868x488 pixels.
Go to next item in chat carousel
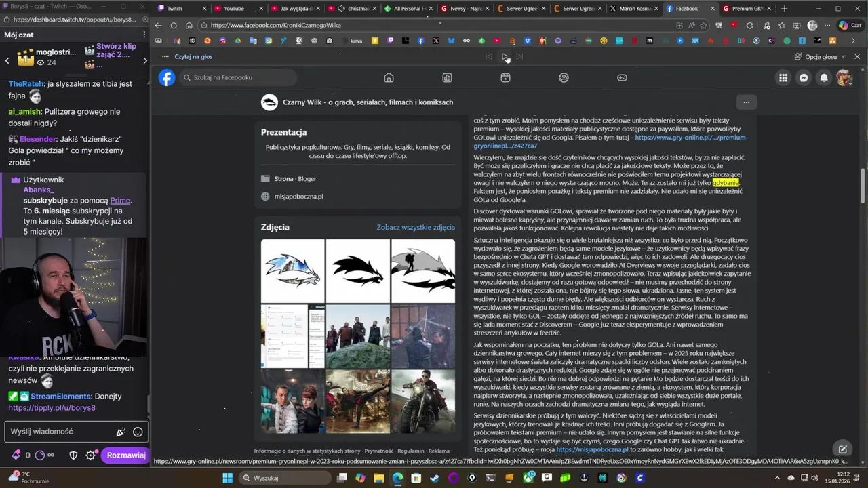(144, 60)
